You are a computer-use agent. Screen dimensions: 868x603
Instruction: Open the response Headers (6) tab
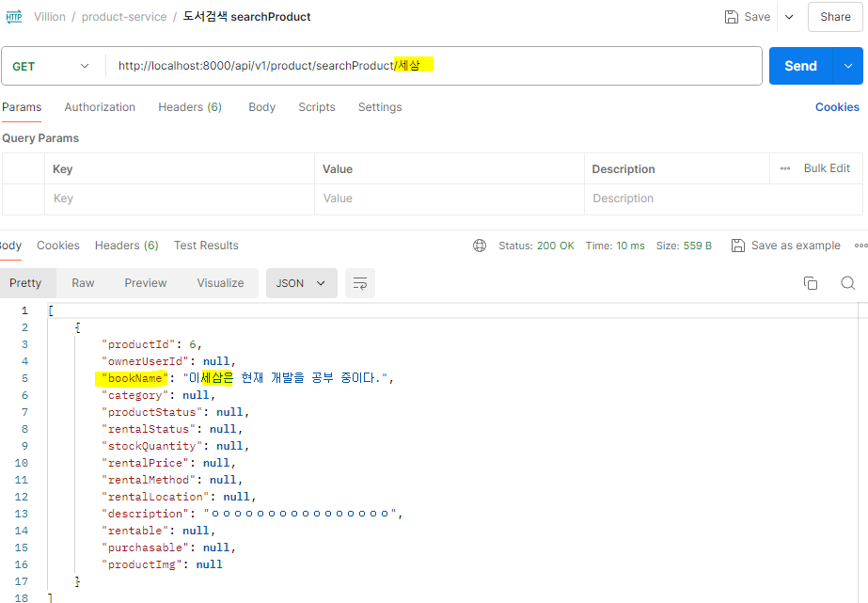tap(126, 246)
